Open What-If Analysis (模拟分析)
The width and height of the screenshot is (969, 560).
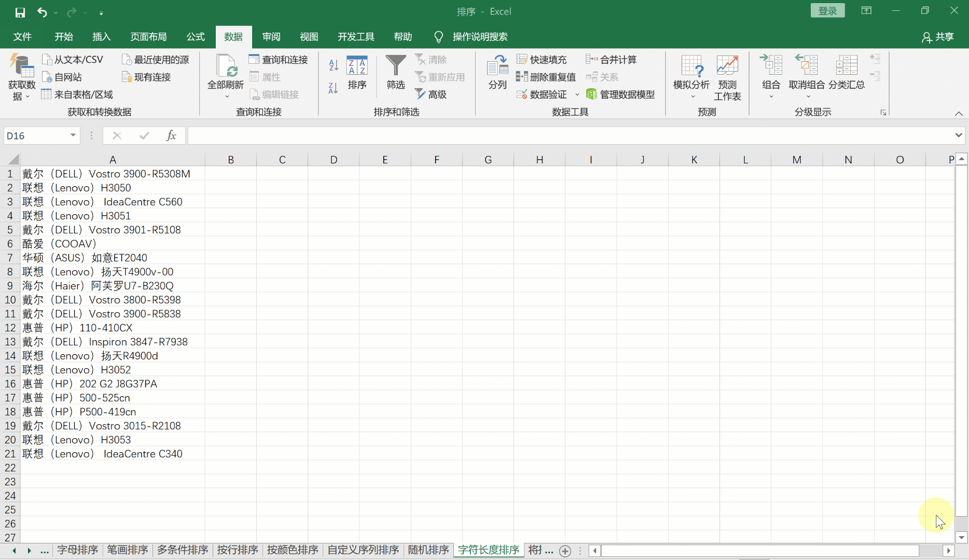691,78
